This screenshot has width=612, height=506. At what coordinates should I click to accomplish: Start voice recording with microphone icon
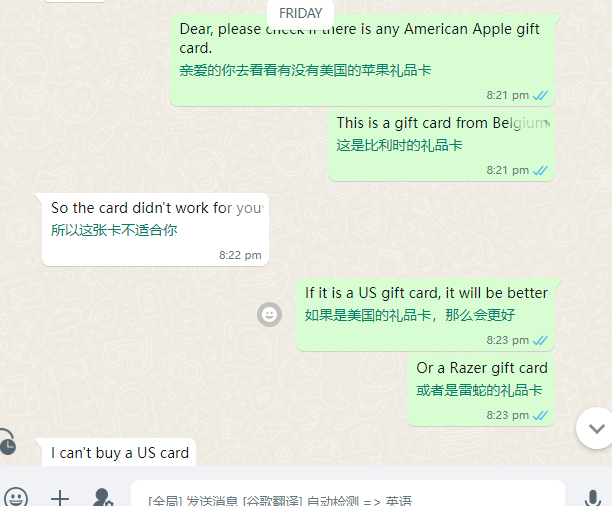coord(592,498)
